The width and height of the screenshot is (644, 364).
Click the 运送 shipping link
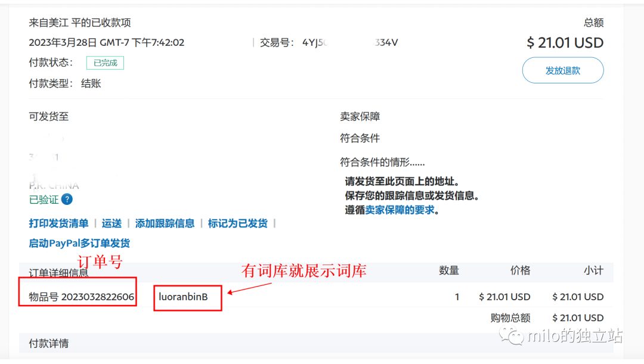(x=112, y=223)
